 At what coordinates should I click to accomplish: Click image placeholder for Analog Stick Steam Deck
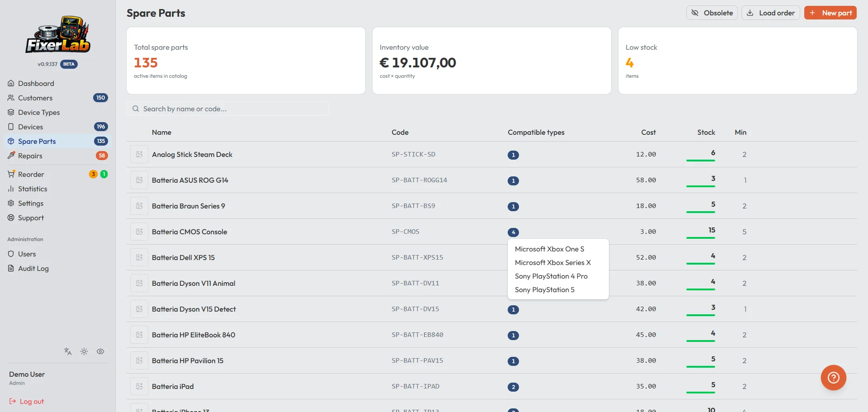point(139,154)
